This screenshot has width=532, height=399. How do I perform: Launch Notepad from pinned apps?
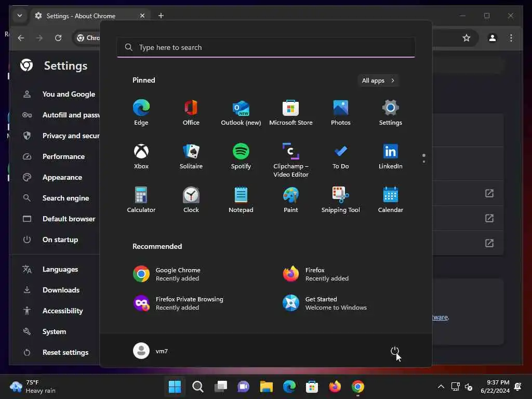pos(241,199)
